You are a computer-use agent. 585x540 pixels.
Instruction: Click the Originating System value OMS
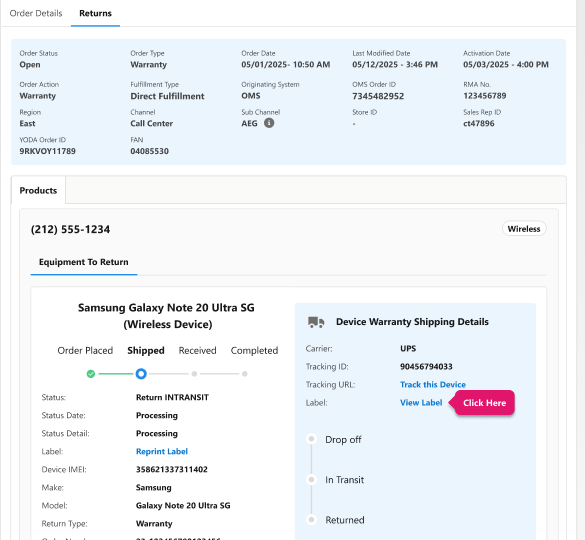(251, 96)
